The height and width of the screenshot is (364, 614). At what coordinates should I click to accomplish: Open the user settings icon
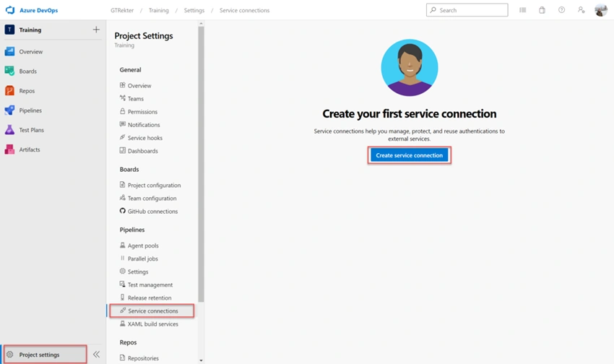(581, 10)
